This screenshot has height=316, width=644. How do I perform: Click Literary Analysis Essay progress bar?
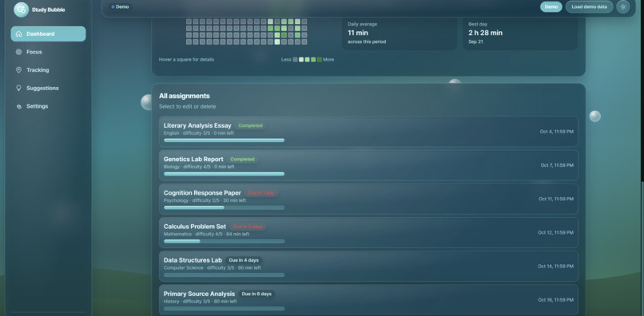[225, 140]
